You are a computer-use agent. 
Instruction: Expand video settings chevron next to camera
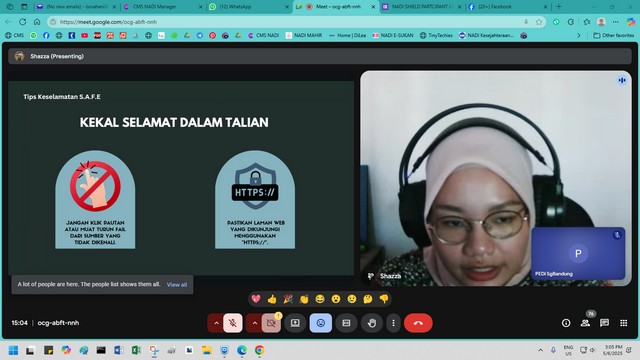tap(254, 323)
